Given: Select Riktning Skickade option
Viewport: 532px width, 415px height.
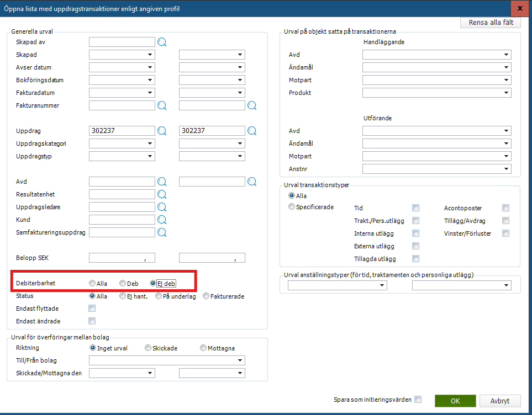Looking at the screenshot, I should [148, 348].
